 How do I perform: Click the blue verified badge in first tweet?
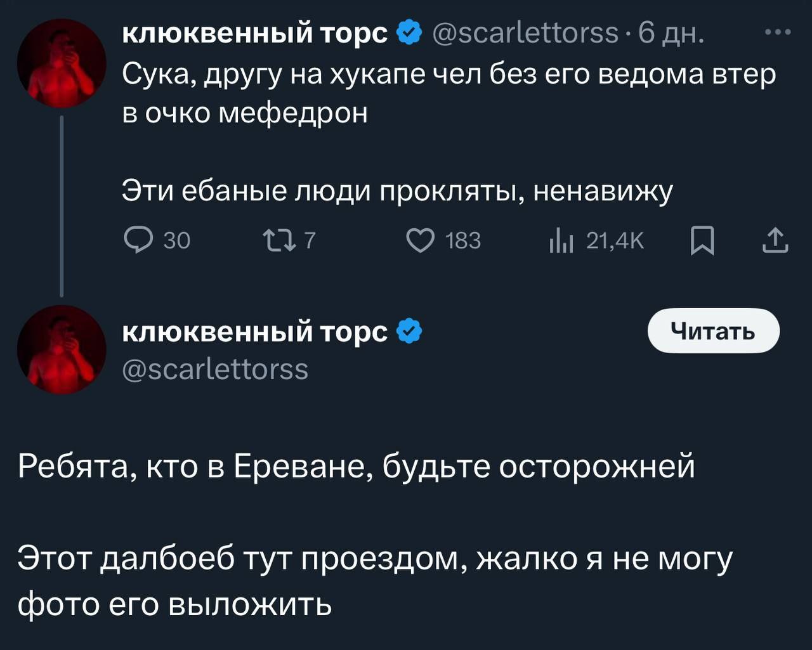click(409, 33)
